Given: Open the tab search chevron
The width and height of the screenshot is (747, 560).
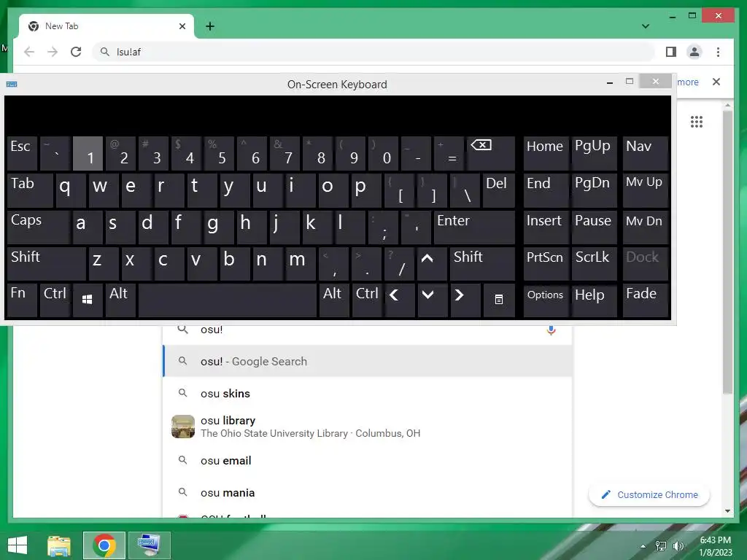Looking at the screenshot, I should tap(646, 26).
